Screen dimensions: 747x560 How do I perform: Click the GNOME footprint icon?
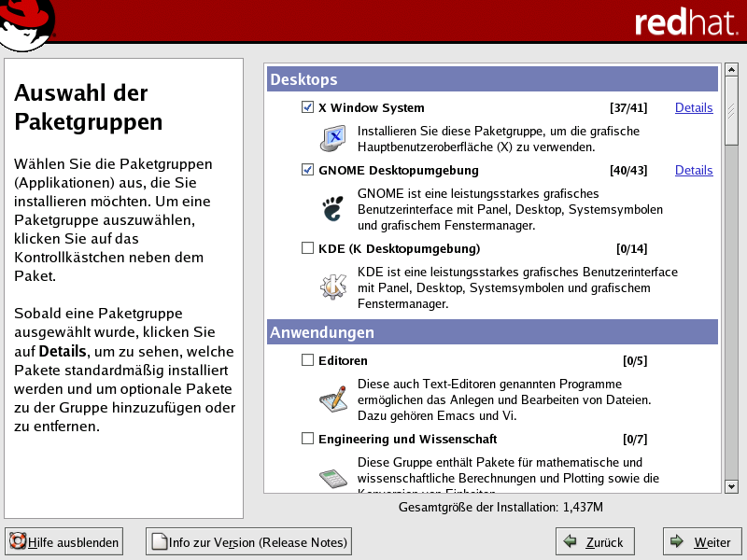pos(332,209)
